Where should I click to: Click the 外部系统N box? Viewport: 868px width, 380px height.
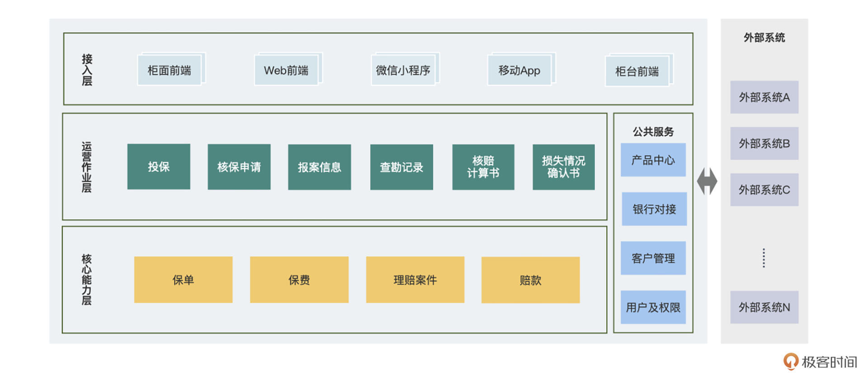click(764, 307)
